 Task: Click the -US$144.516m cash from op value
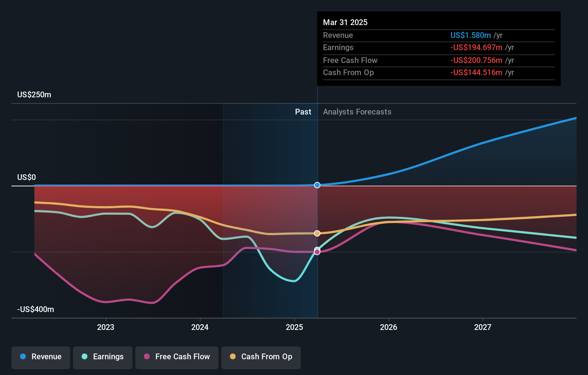(476, 72)
